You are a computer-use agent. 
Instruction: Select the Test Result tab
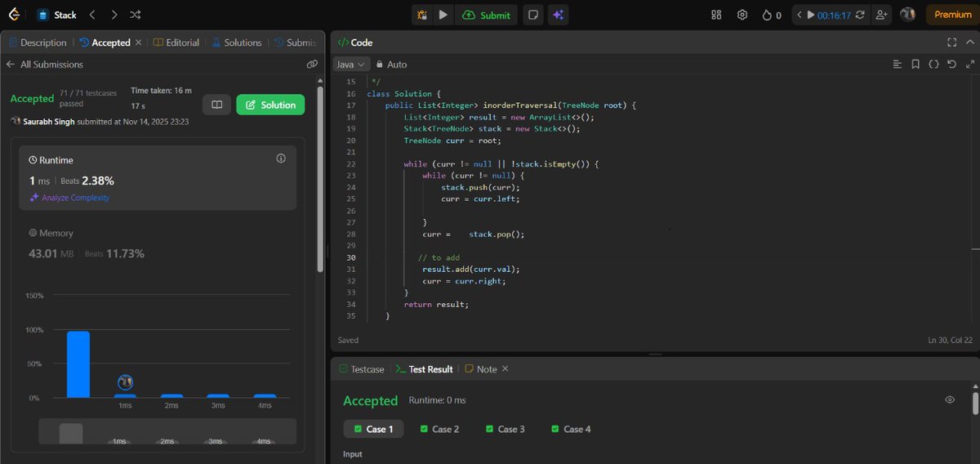click(x=424, y=369)
